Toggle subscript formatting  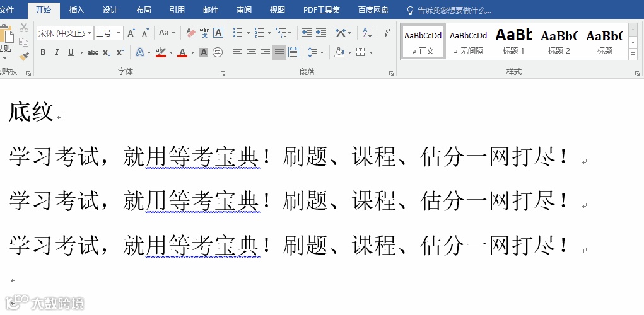107,52
